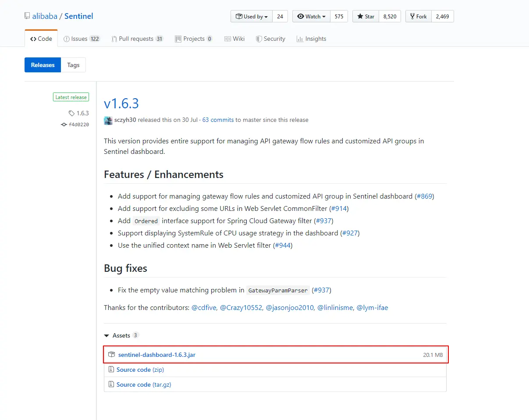Click the 1.6.3 tag icon

pyautogui.click(x=71, y=113)
